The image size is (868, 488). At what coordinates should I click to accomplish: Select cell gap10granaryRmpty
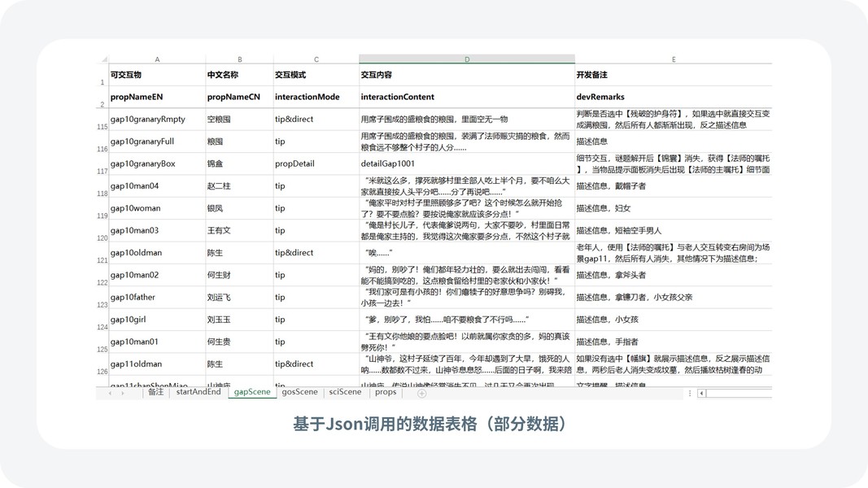click(157, 120)
